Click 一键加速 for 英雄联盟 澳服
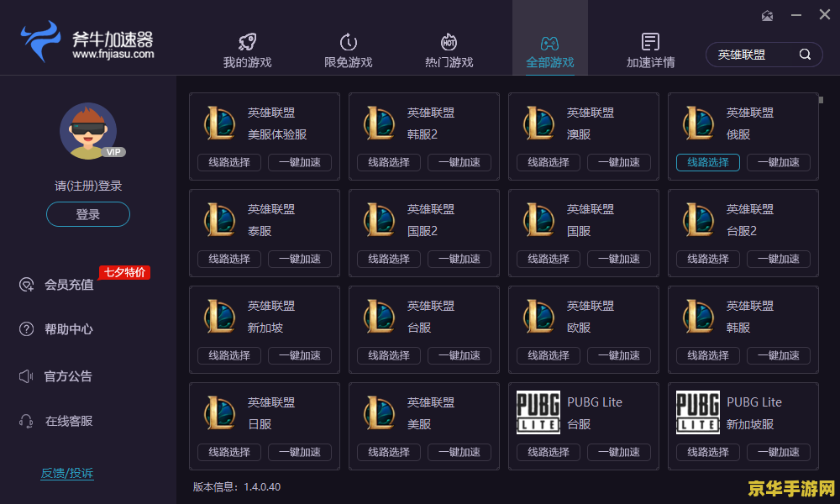This screenshot has height=504, width=840. (619, 162)
